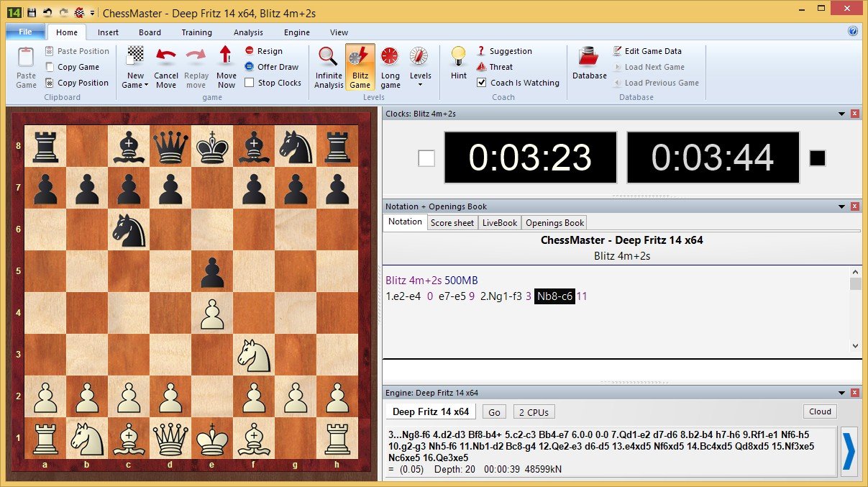868x487 pixels.
Task: Click the black clock display 0:03:44
Action: 713,158
